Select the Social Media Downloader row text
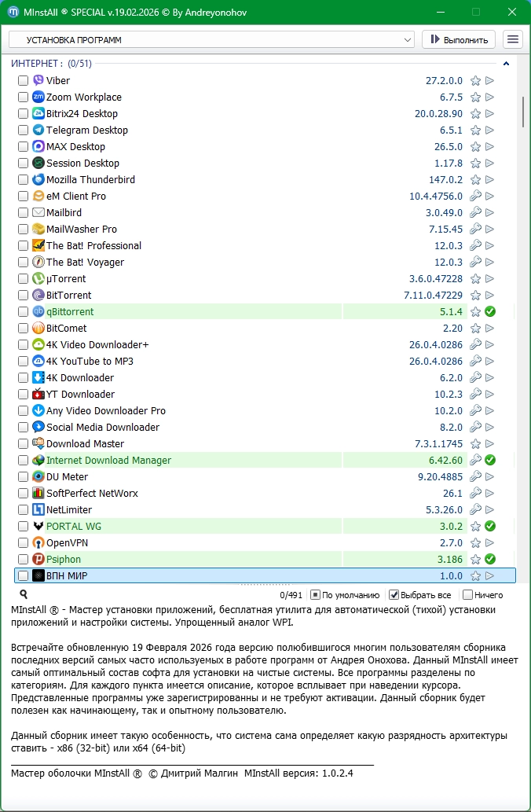The height and width of the screenshot is (812, 531). (103, 428)
